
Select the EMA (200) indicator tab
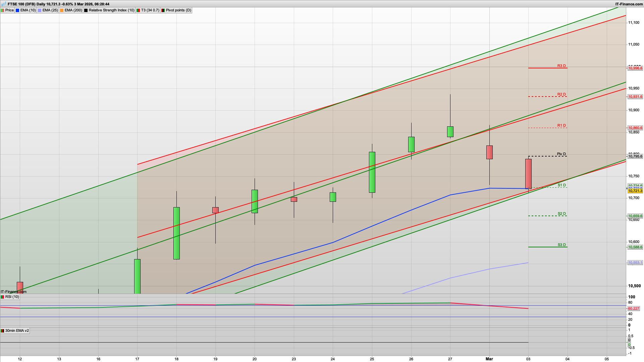[73, 10]
